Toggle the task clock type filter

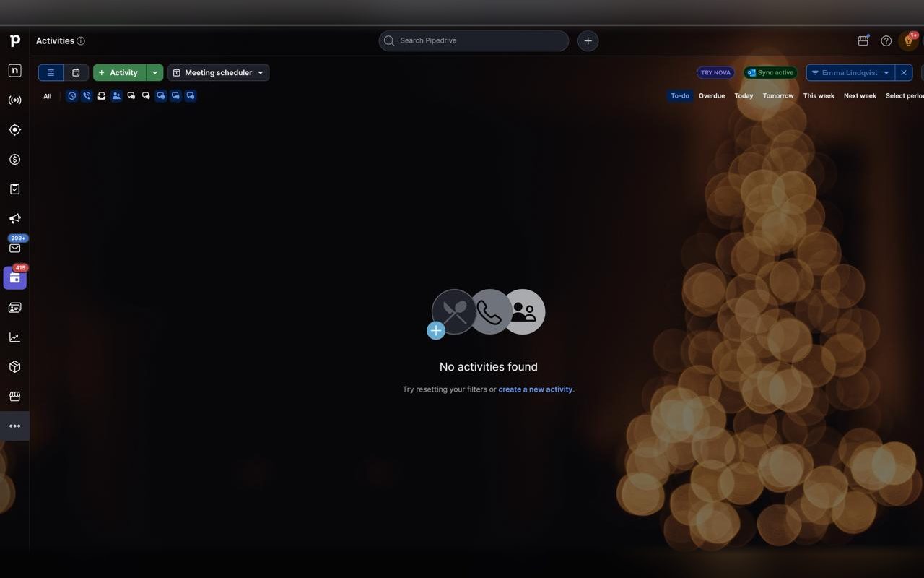(x=72, y=96)
